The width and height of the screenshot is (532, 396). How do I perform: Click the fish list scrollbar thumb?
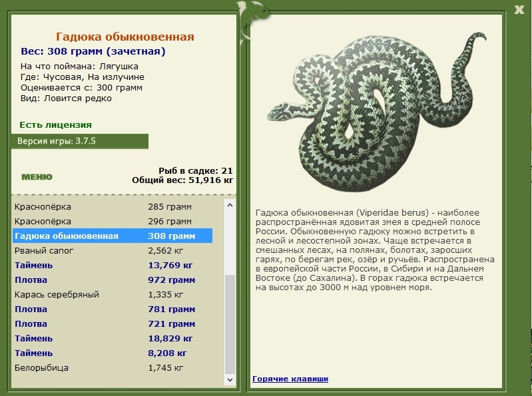coord(230,323)
